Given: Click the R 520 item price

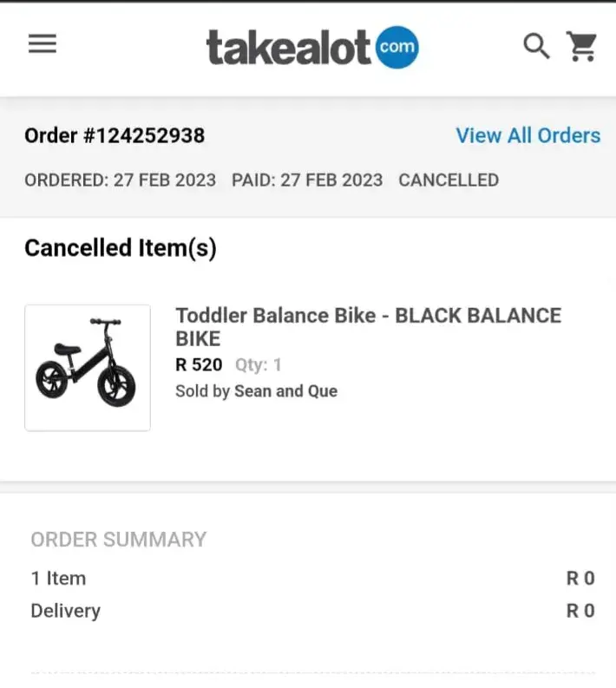Looking at the screenshot, I should point(199,365).
